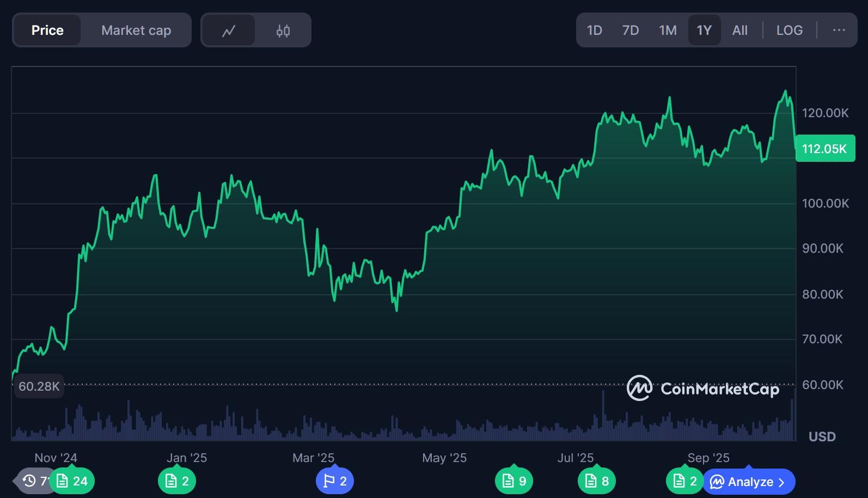Switch to the Market cap tab
The height and width of the screenshot is (498, 868).
coord(136,31)
